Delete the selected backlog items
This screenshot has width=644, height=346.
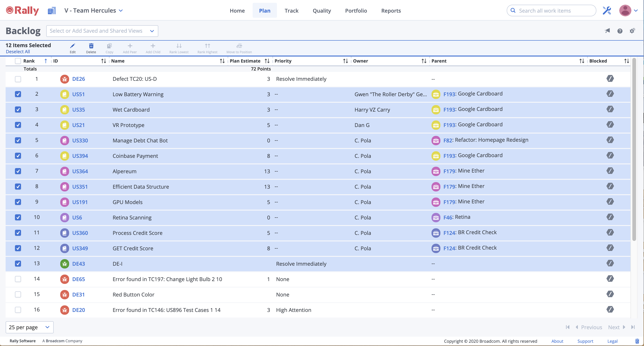click(91, 48)
